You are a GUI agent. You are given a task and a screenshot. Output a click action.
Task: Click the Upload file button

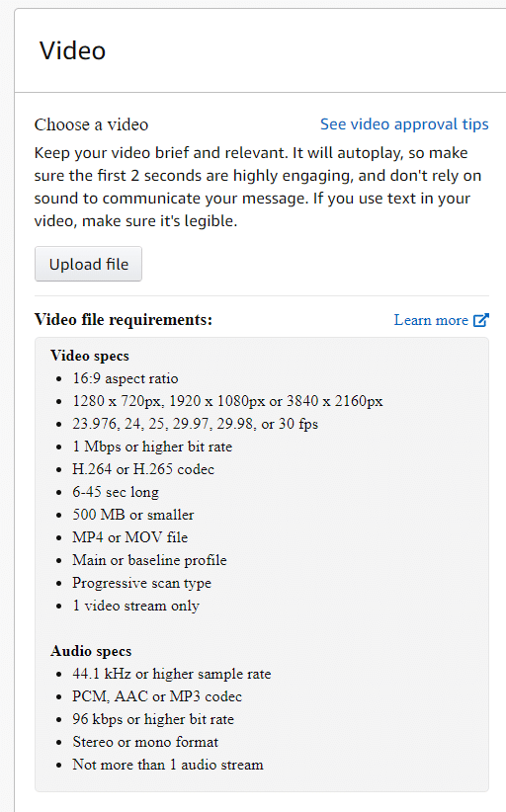(88, 264)
